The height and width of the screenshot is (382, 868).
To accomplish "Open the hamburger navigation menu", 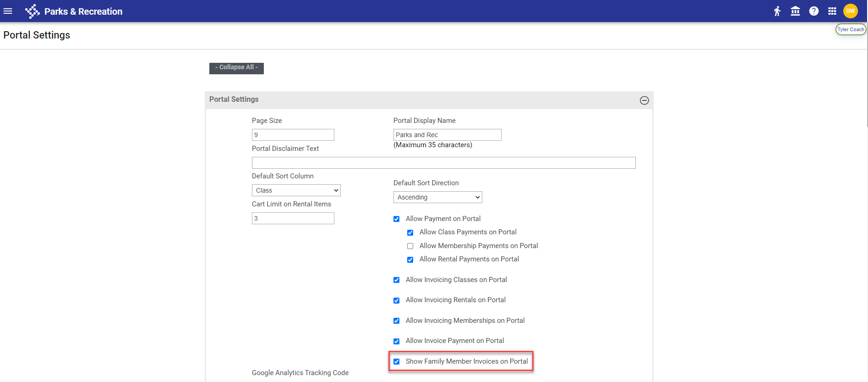I will (x=8, y=11).
